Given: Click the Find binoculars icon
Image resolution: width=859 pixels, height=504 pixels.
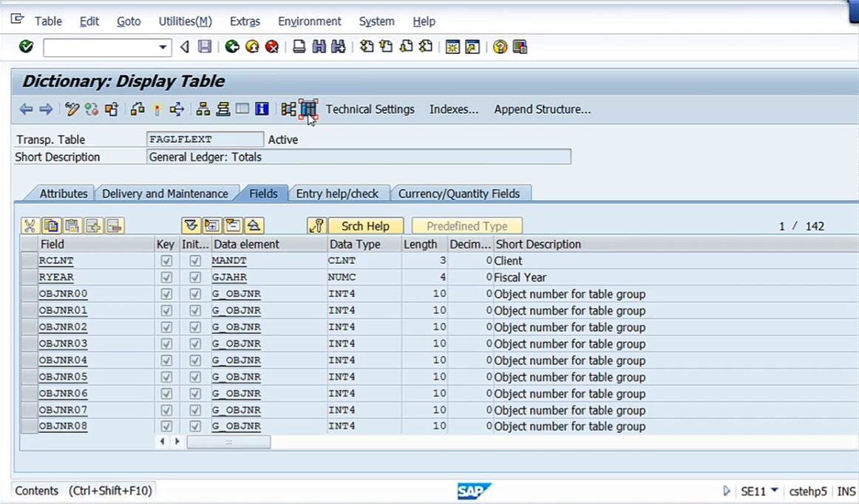Looking at the screenshot, I should pos(319,47).
